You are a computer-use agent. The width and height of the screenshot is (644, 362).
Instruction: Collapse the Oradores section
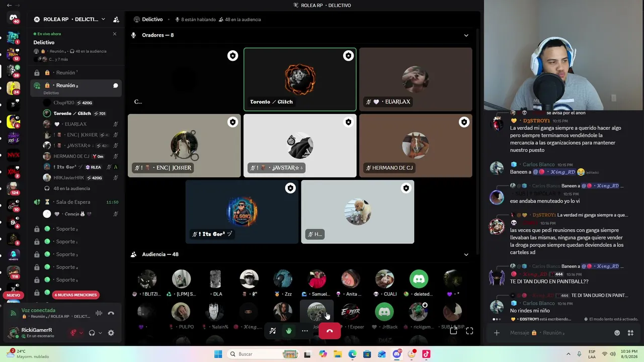(x=466, y=35)
